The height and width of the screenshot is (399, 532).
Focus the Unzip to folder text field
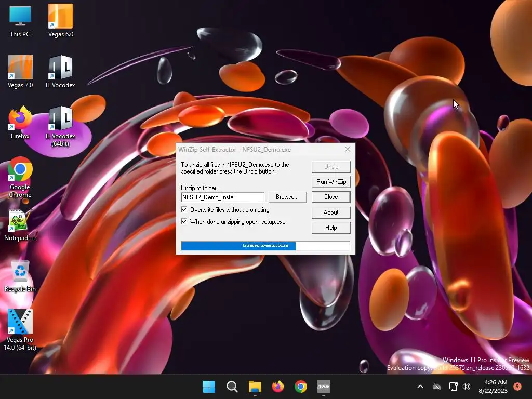222,197
